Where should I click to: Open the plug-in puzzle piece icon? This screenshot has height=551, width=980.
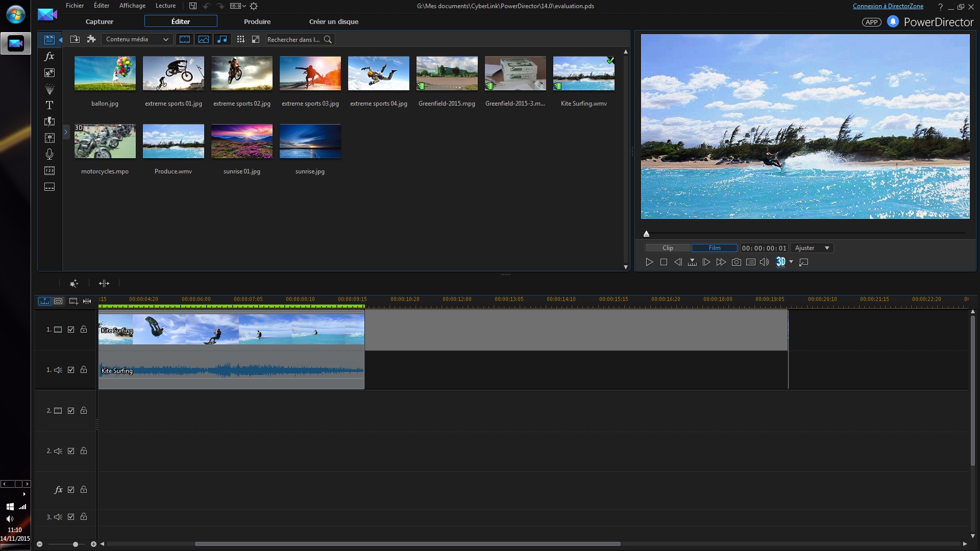[x=91, y=39]
